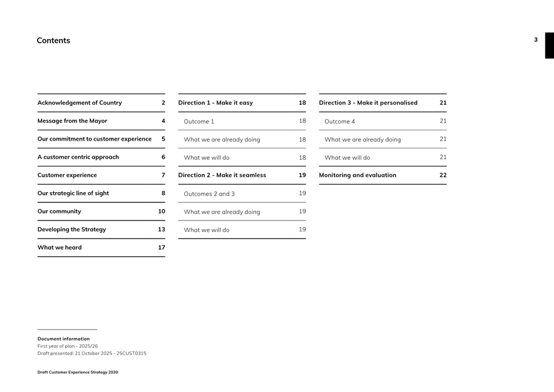Jump to Direction 2 - Make it seamless
Viewport: 554px width, 392px height.
pos(222,176)
